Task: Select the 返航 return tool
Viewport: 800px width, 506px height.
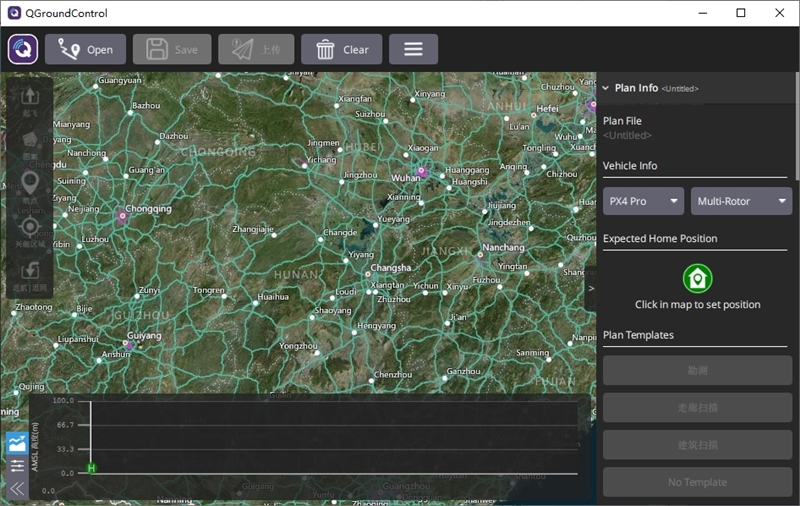Action: point(30,276)
